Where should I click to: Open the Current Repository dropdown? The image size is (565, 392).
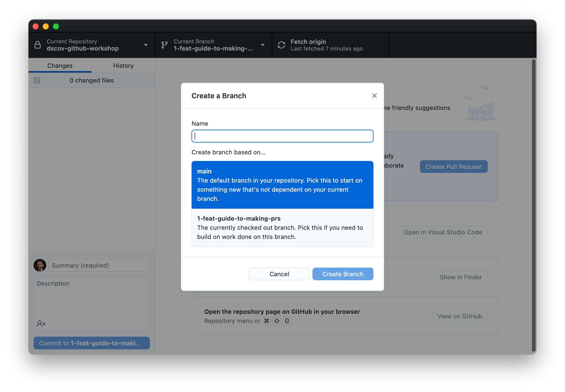(x=146, y=45)
